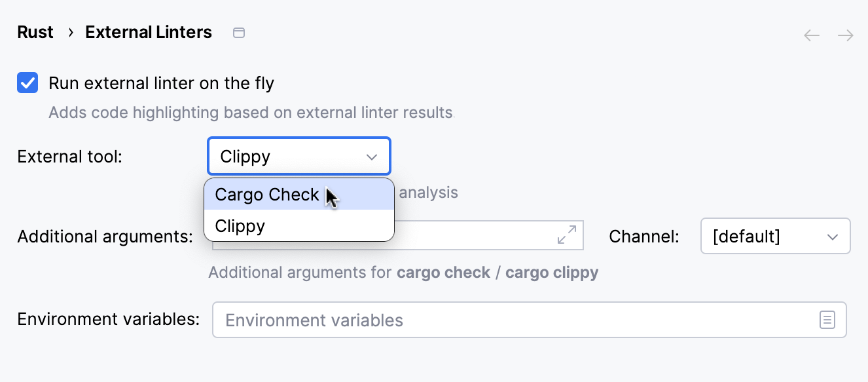Enable external linting by clicking the blue checkbox
868x382 pixels.
(27, 83)
